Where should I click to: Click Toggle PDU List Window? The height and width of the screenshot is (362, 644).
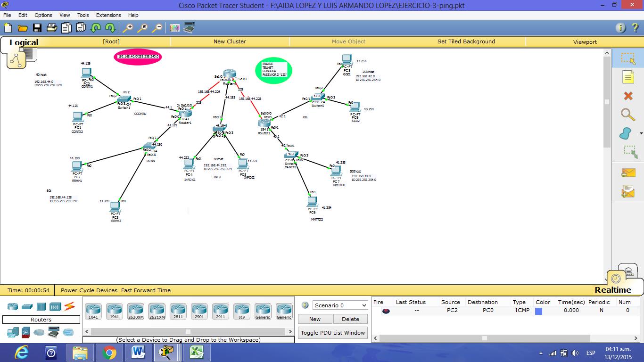pyautogui.click(x=333, y=333)
